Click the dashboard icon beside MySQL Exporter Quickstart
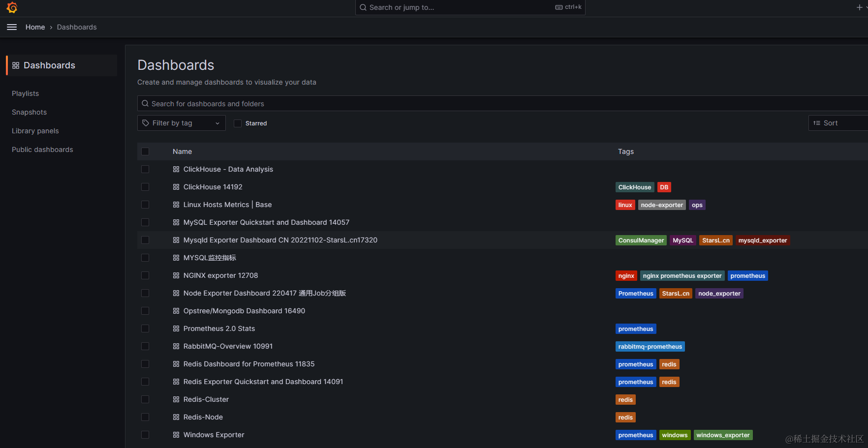The width and height of the screenshot is (868, 448). pos(176,222)
